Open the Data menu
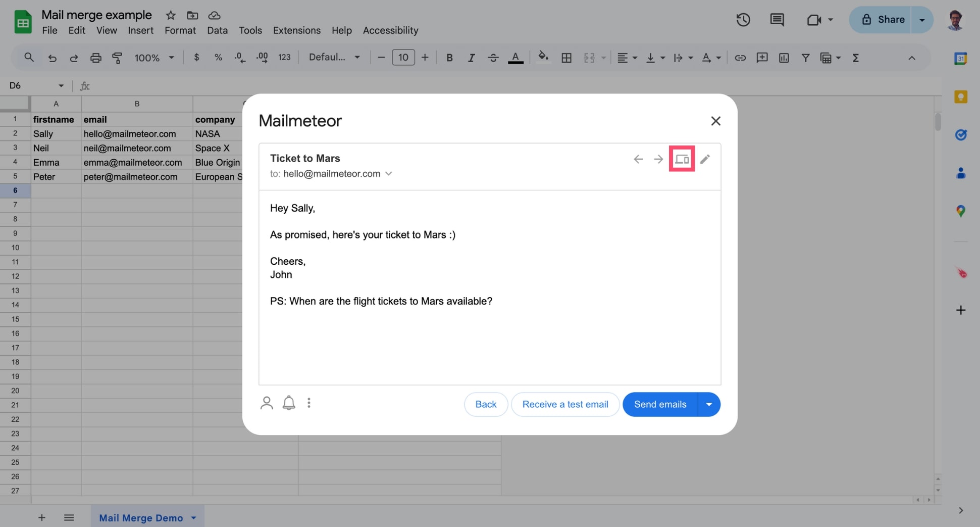 (217, 30)
